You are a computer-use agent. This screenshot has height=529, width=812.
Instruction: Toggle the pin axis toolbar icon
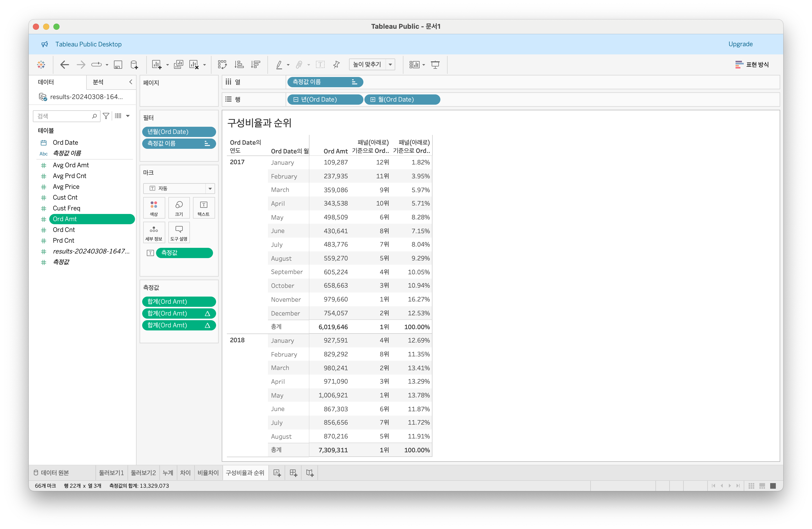pos(336,65)
